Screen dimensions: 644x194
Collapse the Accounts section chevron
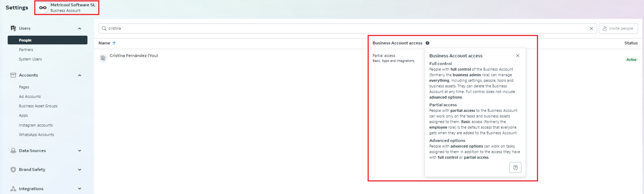(79, 75)
